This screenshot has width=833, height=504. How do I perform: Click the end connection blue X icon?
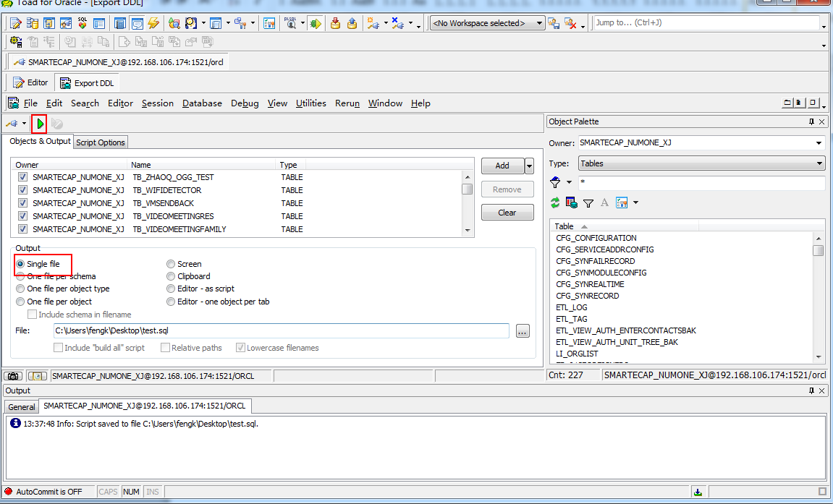pos(398,23)
